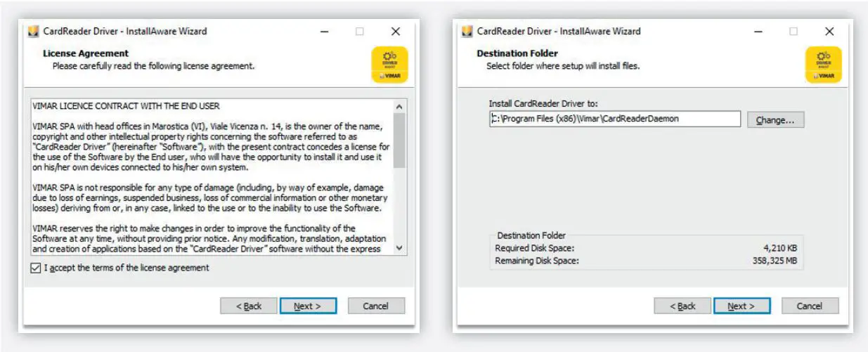Screen dimensions: 868x352
Task: Click the bold 'License Agreement' header text
Action: (86, 53)
